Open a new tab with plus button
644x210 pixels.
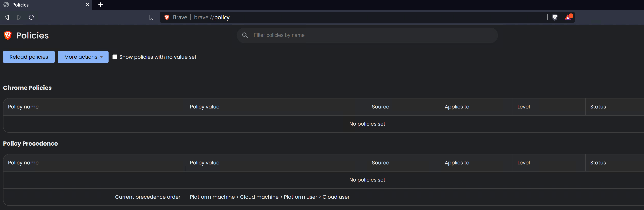pos(100,5)
